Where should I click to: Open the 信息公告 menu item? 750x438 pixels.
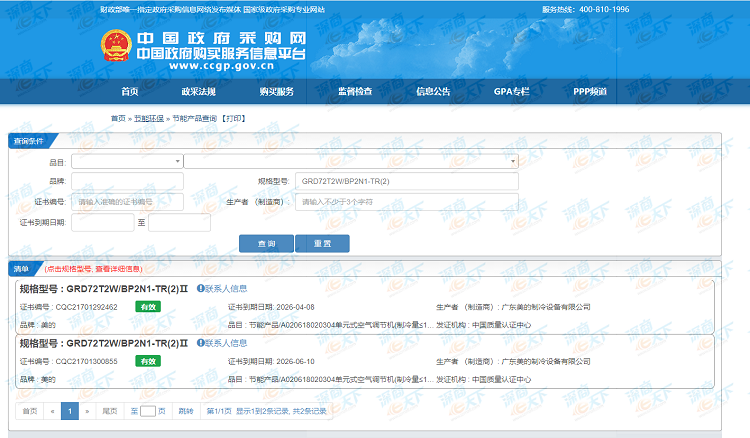(x=433, y=91)
